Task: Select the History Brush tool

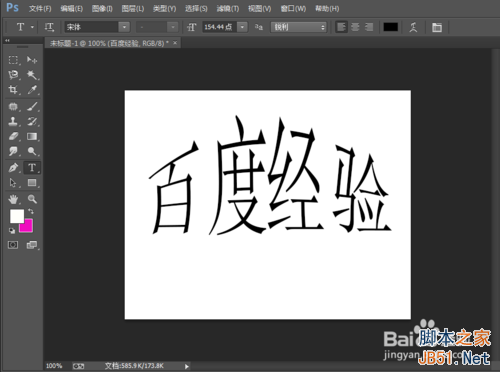Action: tap(32, 121)
